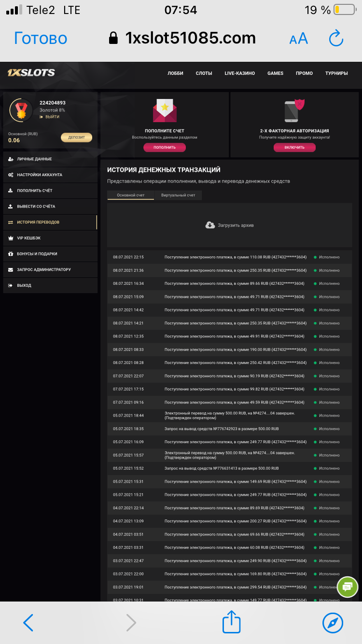Tap the Готово link
This screenshot has width=362, height=644.
click(41, 38)
